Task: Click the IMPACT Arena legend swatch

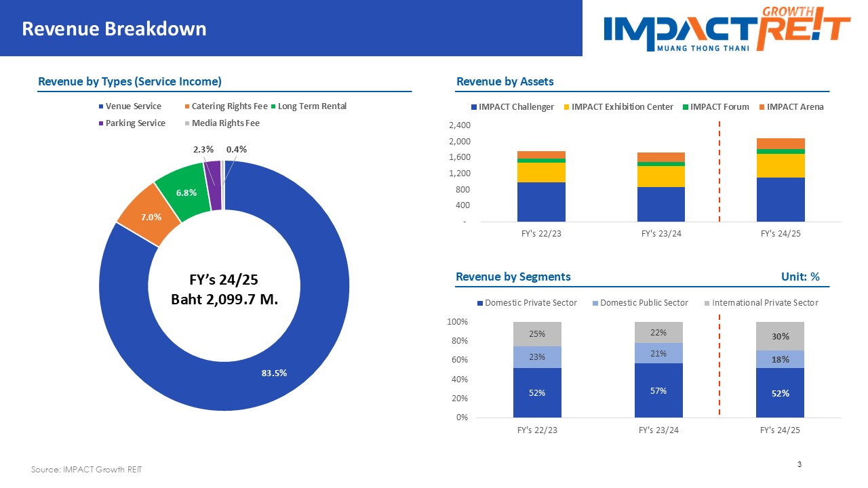Action: [762, 107]
